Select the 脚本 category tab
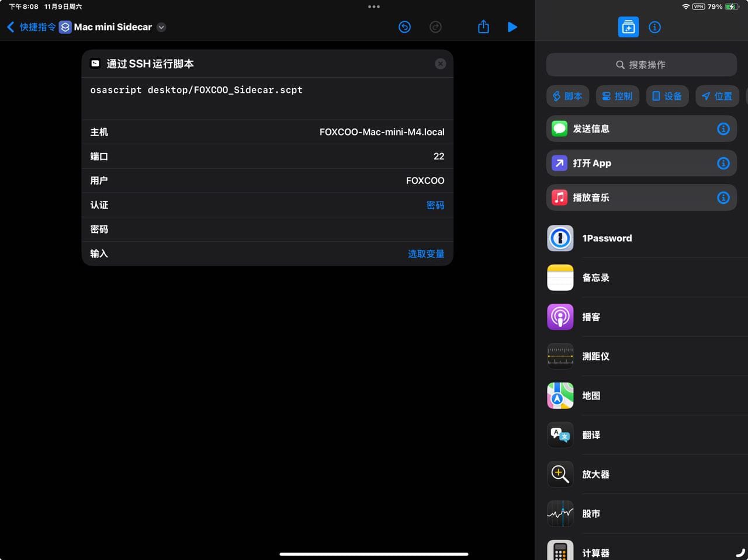The image size is (748, 560). pos(567,96)
